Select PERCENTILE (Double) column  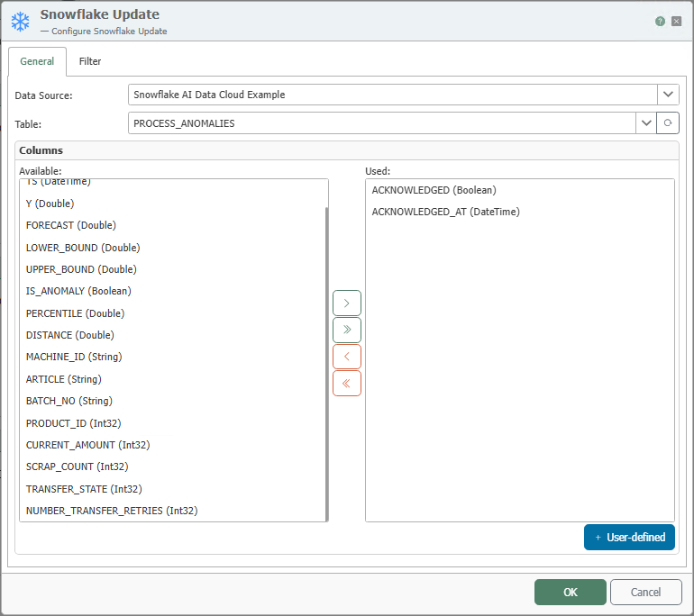coord(172,313)
